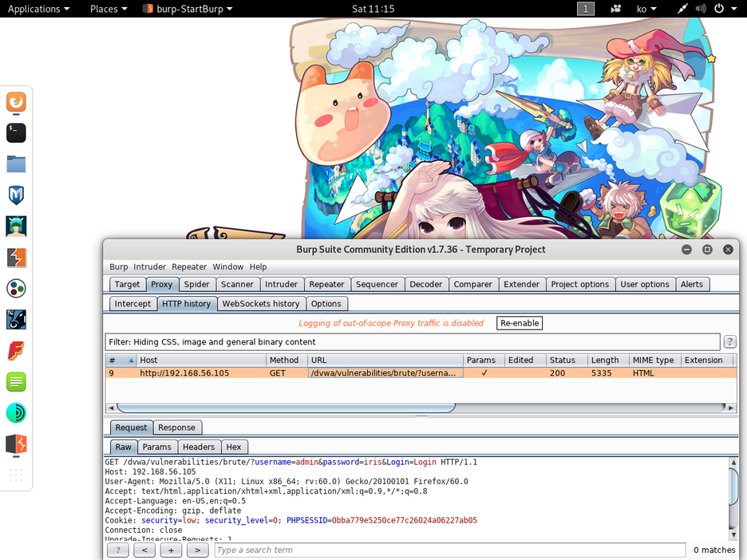Open the camera recording icon in top bar

tap(616, 9)
